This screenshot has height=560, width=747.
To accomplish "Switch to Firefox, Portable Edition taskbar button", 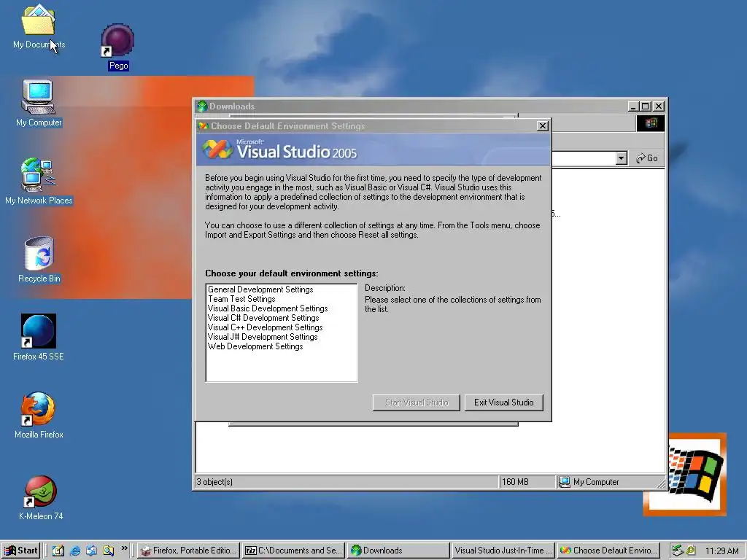I will coord(189,551).
